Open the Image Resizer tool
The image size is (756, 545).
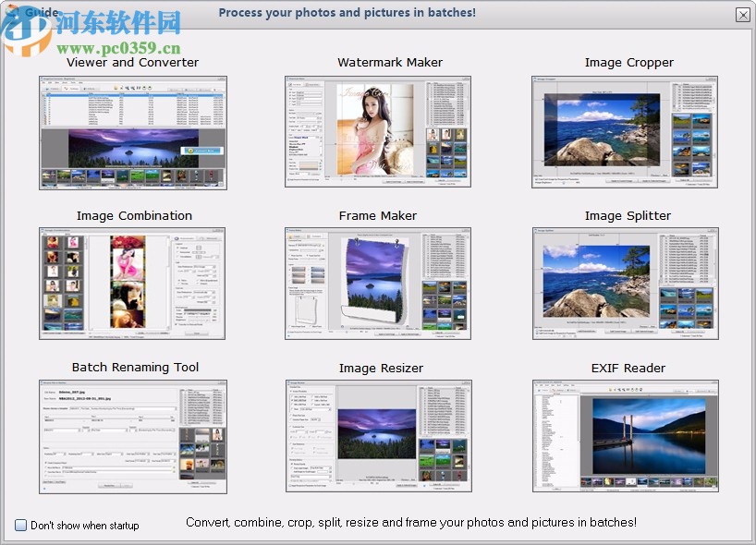(380, 435)
